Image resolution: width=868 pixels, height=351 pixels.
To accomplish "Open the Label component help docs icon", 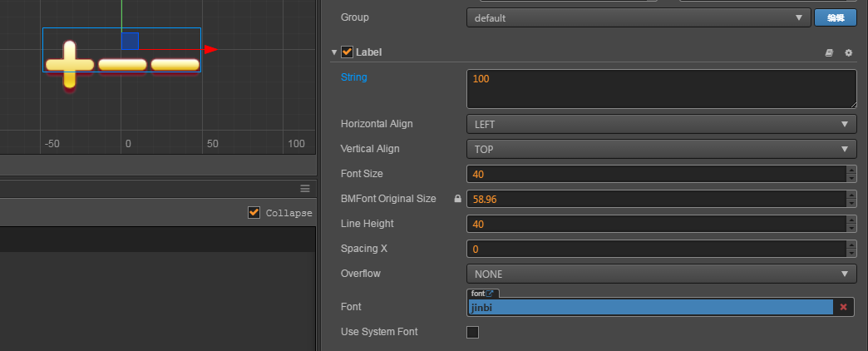I will 829,52.
